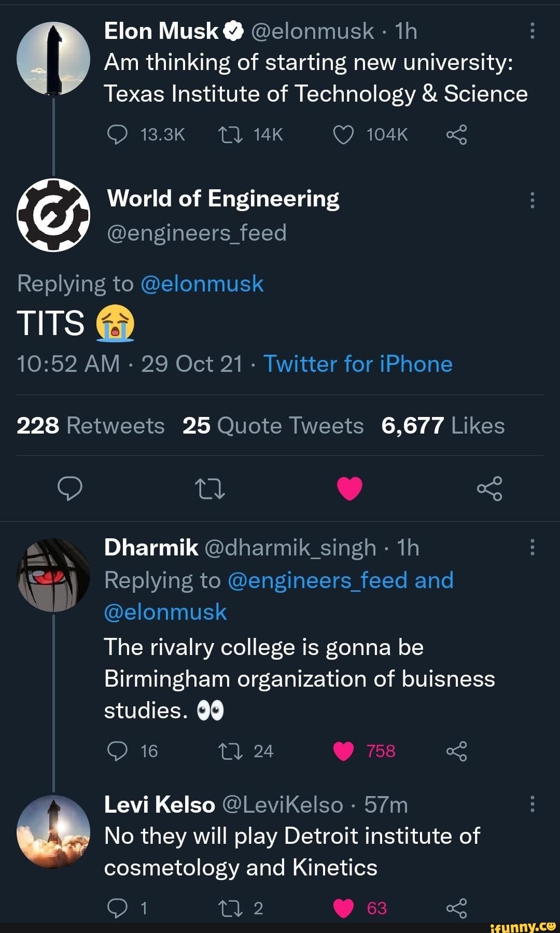
Task: Open the 25 Quote Tweets list
Action: point(272,425)
